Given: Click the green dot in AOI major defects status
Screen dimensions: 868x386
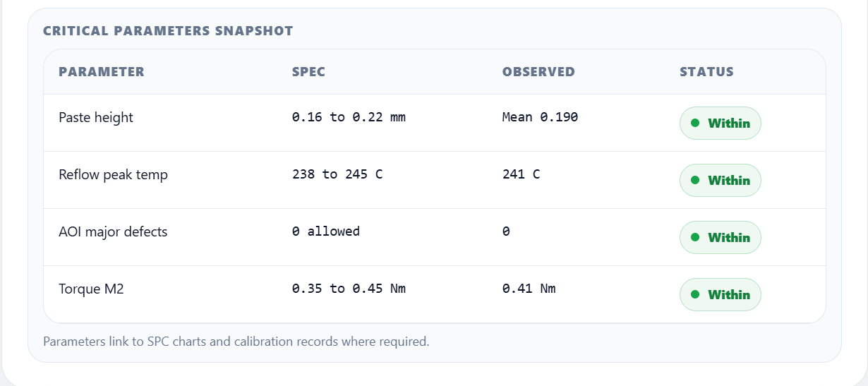Looking at the screenshot, I should pos(695,238).
